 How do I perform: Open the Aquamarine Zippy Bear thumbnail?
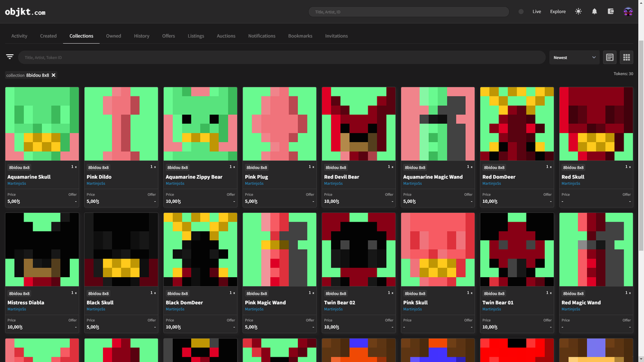(200, 124)
